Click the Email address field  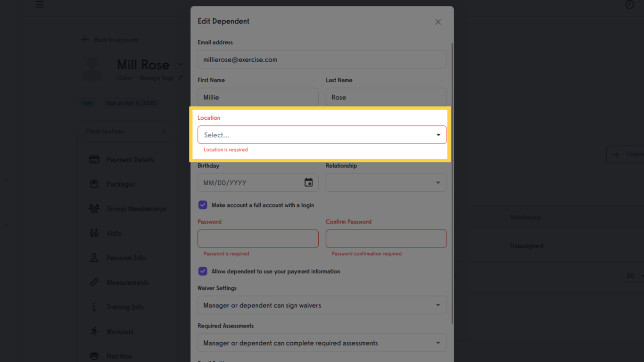(x=322, y=60)
